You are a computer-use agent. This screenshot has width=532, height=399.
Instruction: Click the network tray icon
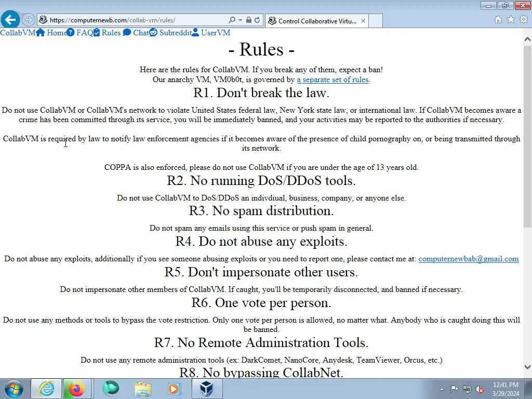tap(467, 389)
